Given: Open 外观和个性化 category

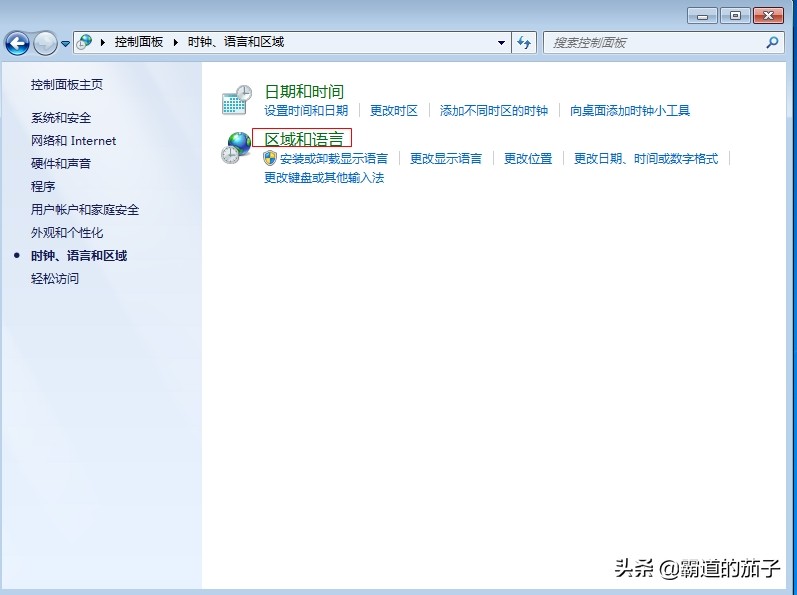Looking at the screenshot, I should 67,233.
